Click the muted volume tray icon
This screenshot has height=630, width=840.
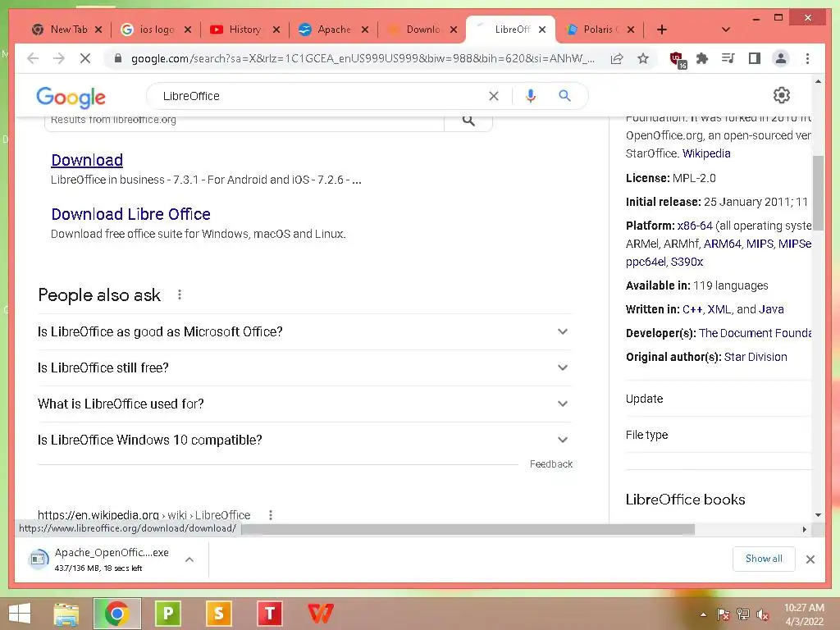(x=763, y=614)
